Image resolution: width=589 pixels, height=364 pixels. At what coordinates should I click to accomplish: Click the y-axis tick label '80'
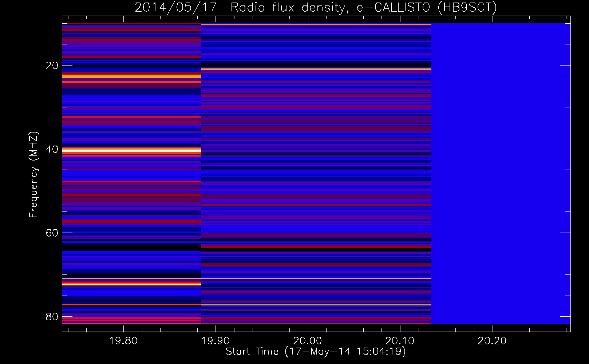pyautogui.click(x=52, y=317)
